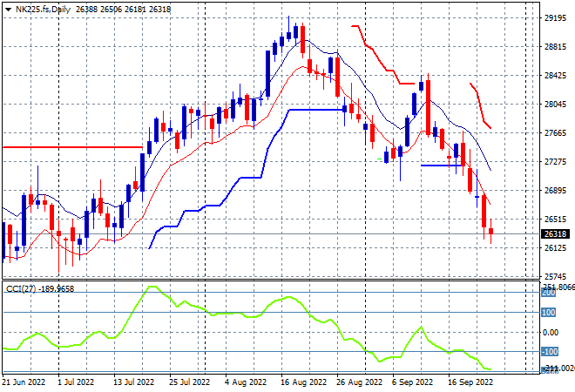Click the 29195 price axis label

pyautogui.click(x=555, y=18)
